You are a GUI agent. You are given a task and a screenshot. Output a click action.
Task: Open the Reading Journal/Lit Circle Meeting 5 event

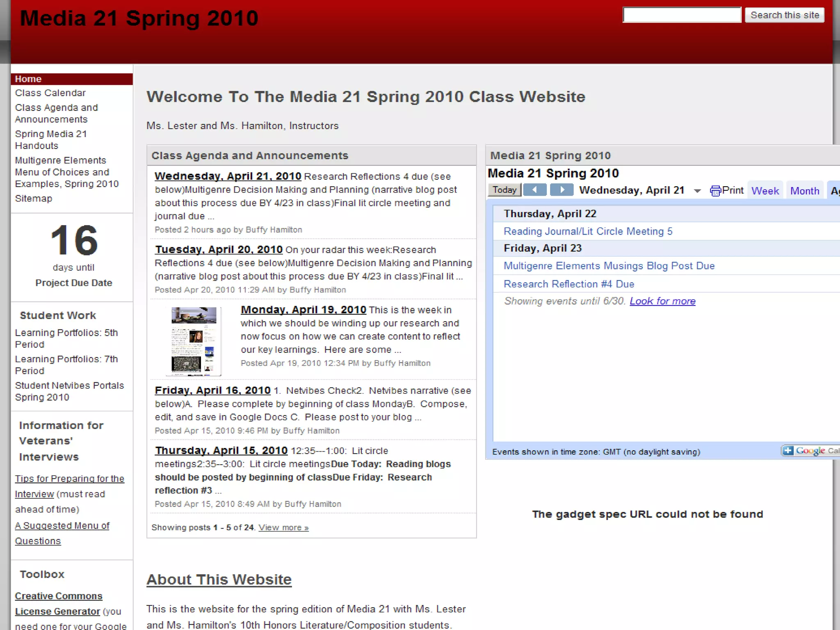click(588, 231)
